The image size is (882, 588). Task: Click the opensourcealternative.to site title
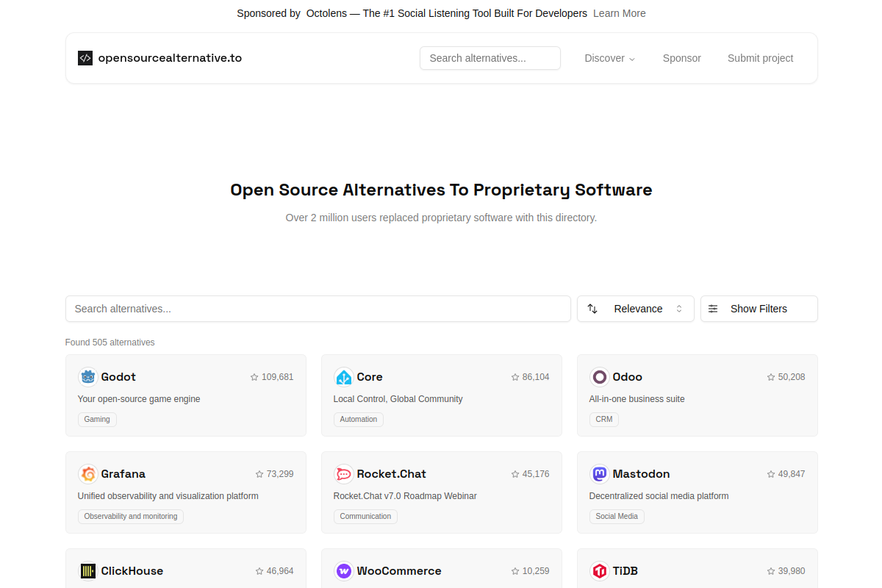pyautogui.click(x=170, y=58)
